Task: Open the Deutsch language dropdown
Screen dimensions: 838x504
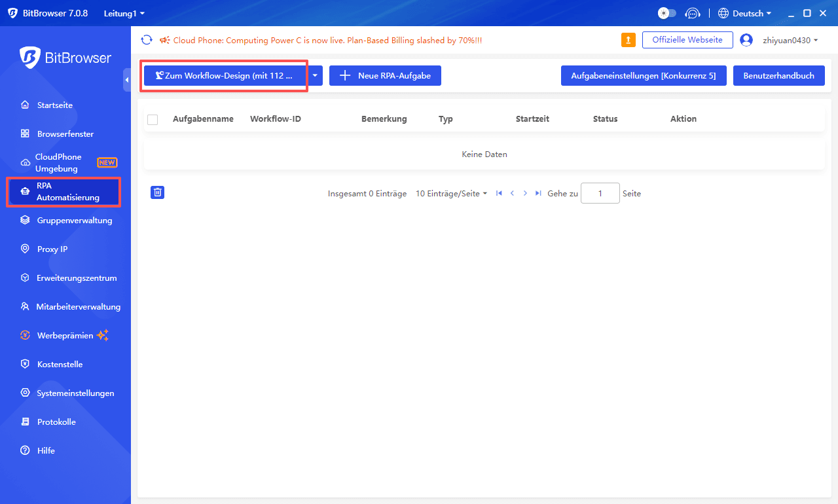Action: (x=744, y=13)
